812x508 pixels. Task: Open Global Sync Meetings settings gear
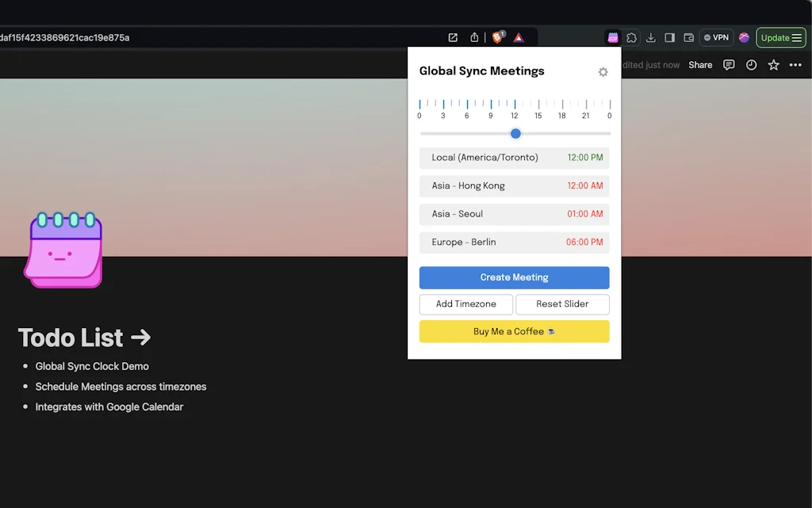603,72
